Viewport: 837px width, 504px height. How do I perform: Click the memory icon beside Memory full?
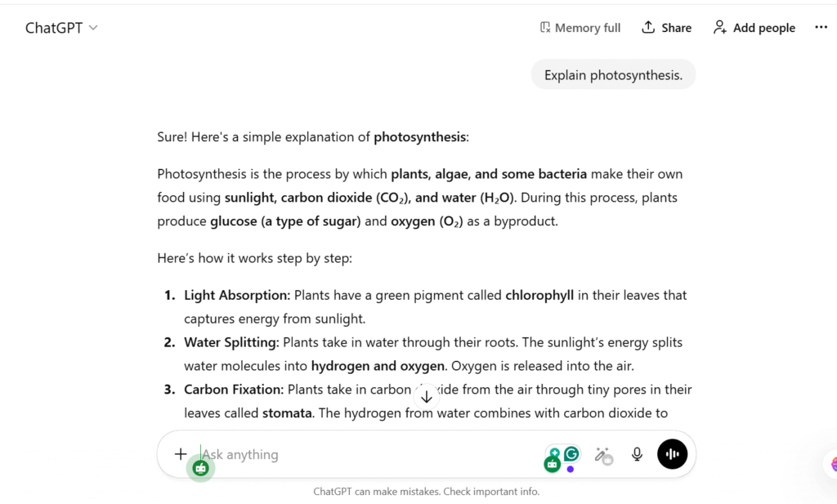pyautogui.click(x=545, y=27)
